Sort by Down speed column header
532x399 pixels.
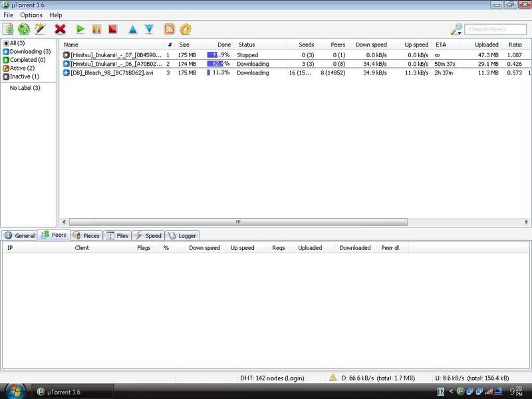point(371,45)
